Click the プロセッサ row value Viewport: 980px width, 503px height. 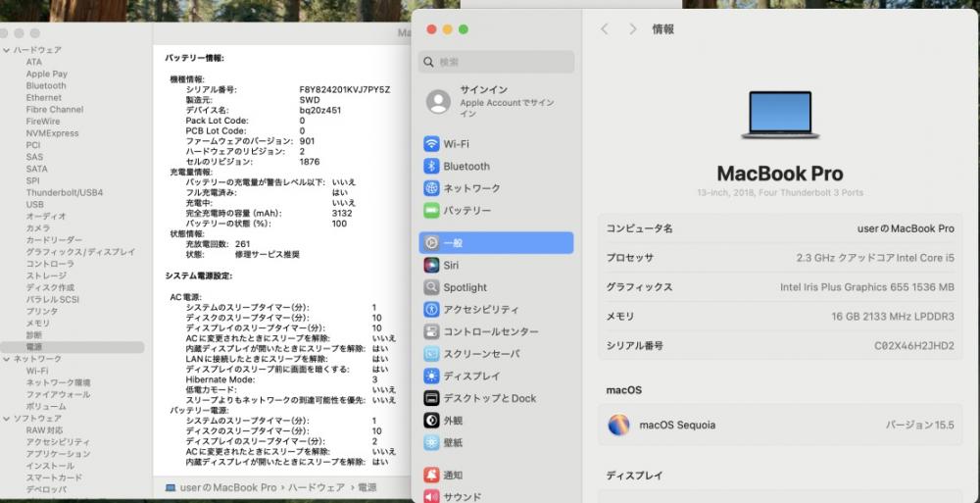tap(875, 258)
